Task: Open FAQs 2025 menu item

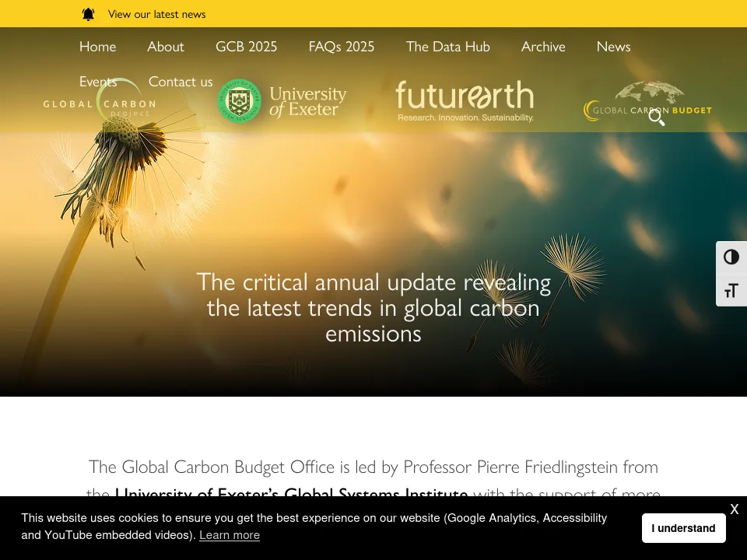Action: click(342, 47)
